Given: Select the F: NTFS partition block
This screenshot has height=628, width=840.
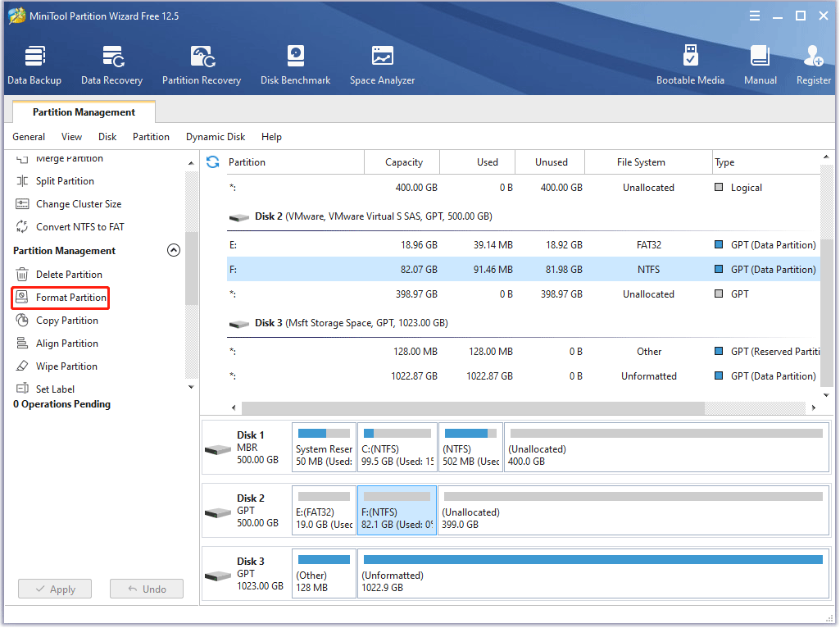Looking at the screenshot, I should point(397,509).
